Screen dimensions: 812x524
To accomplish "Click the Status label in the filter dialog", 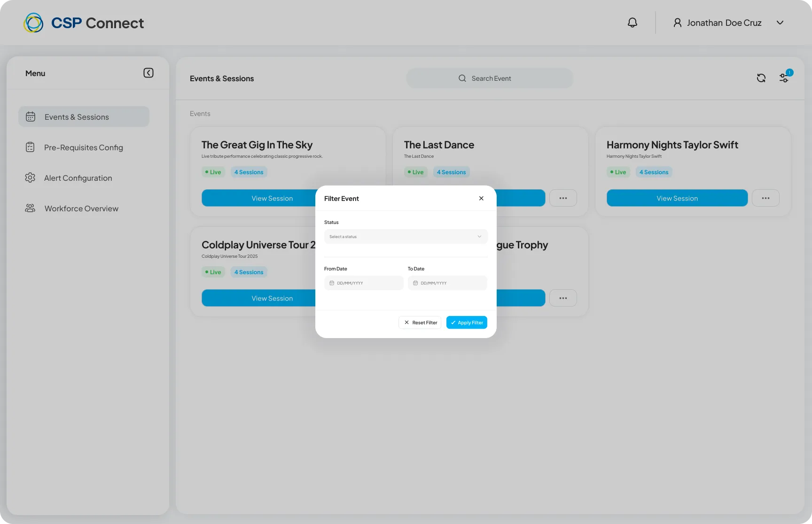I will (331, 222).
